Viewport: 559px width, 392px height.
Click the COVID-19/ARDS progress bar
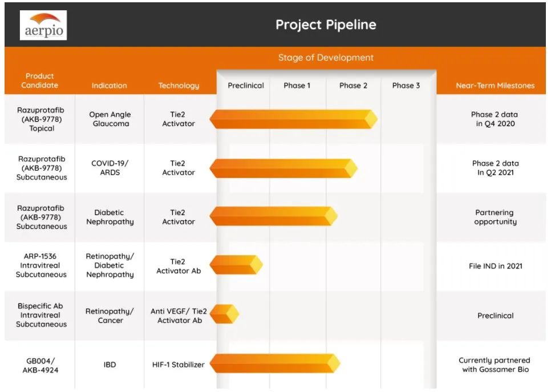pos(283,168)
